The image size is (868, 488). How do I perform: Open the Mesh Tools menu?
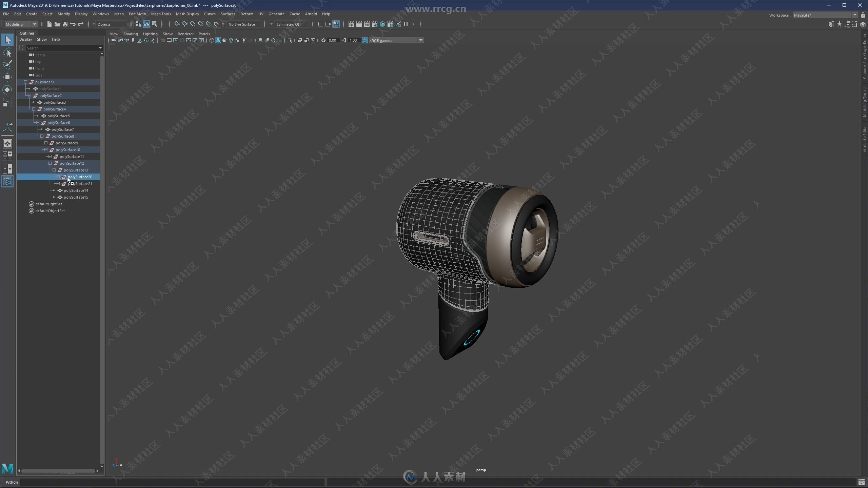pyautogui.click(x=161, y=14)
